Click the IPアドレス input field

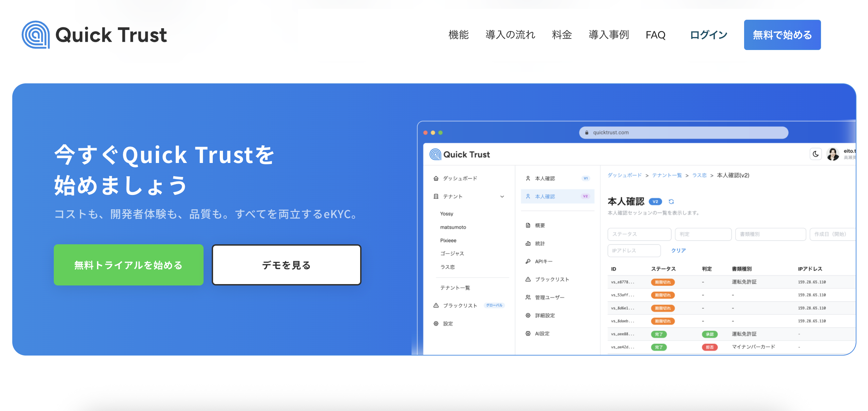634,250
